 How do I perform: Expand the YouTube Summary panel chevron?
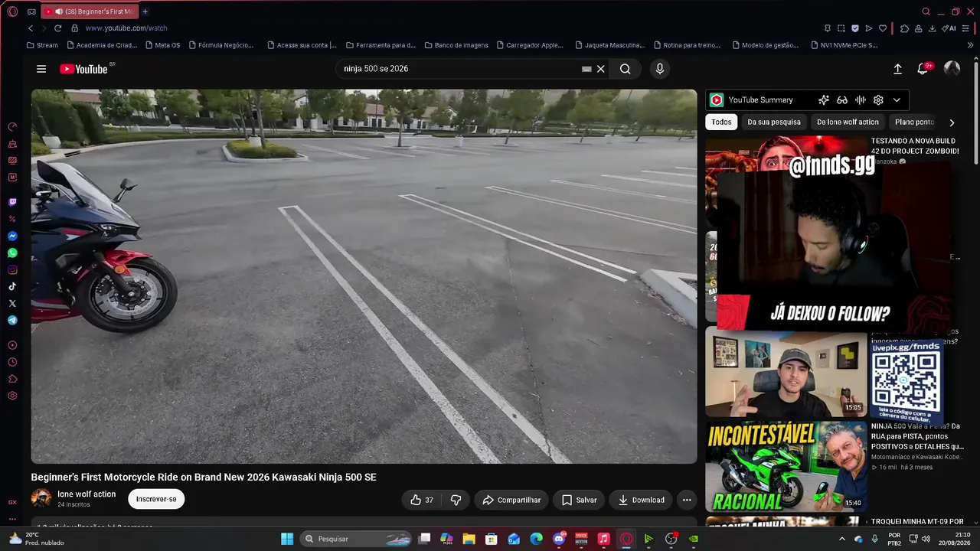click(x=897, y=100)
